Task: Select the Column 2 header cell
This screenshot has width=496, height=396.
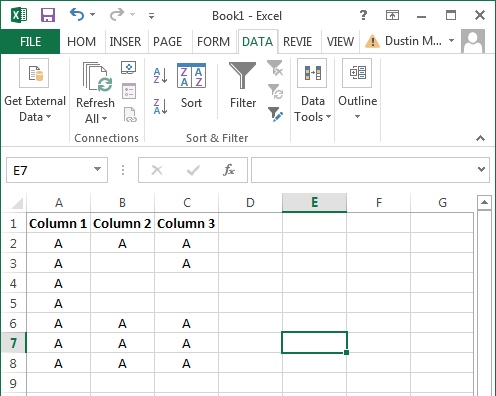Action: tap(122, 223)
